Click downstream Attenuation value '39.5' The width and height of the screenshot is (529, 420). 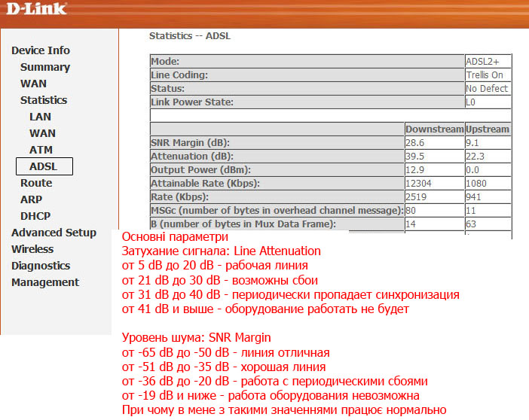(x=414, y=157)
